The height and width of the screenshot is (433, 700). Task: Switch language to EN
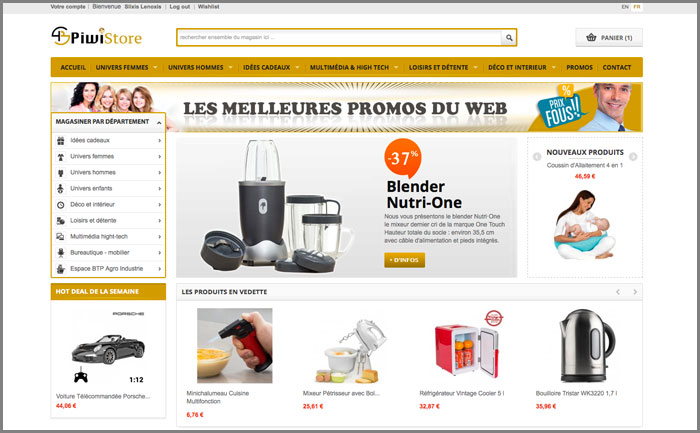pos(625,7)
